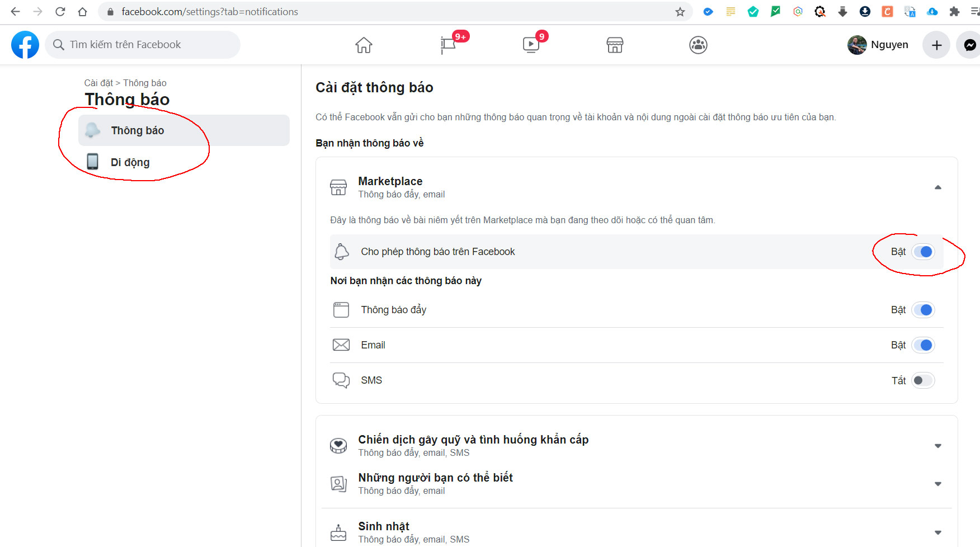The width and height of the screenshot is (980, 547).
Task: Select Di động in the left sidebar
Action: (x=184, y=162)
